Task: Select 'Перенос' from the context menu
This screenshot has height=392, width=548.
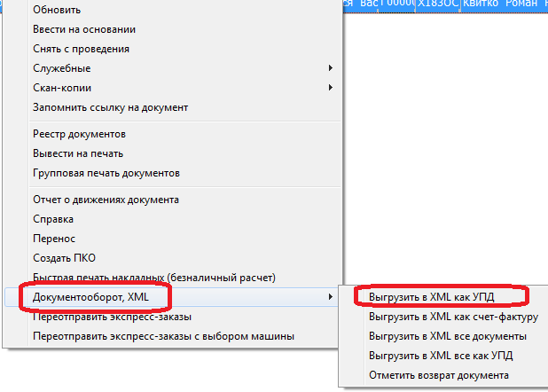Action: [x=54, y=239]
